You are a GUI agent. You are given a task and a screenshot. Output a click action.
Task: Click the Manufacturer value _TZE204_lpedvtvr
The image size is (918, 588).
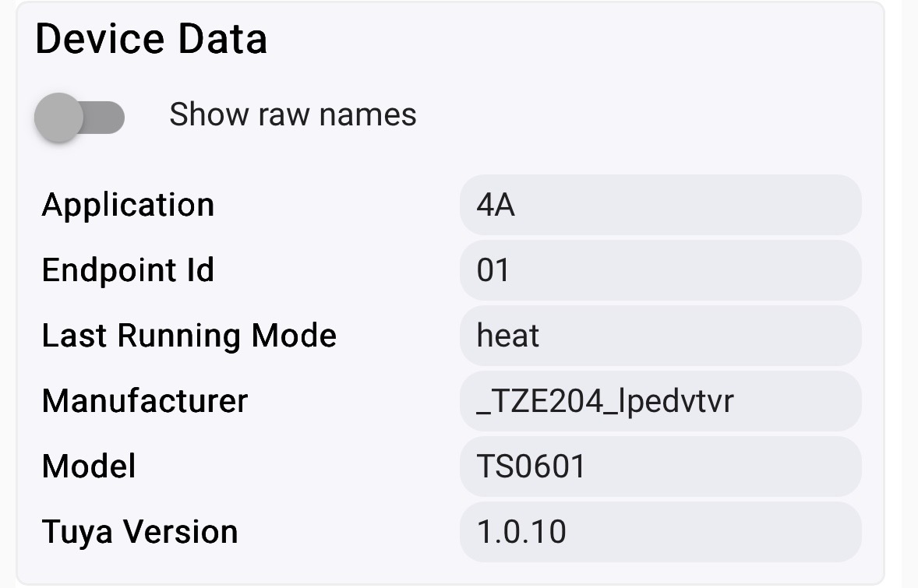coord(660,402)
